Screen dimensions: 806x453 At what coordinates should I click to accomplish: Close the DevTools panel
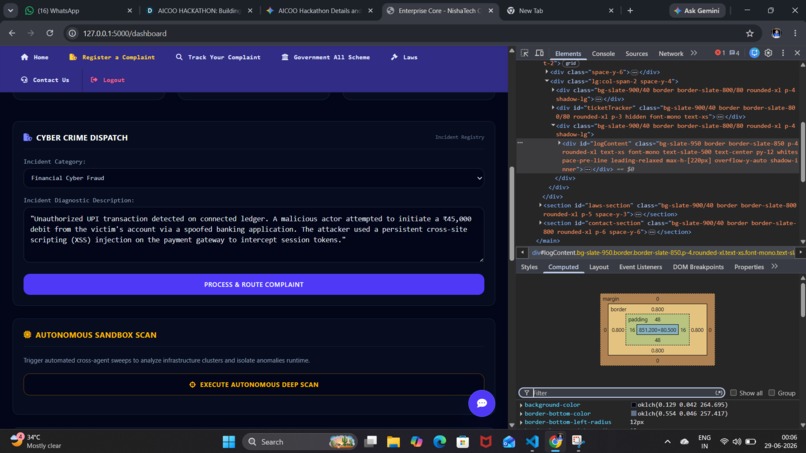[797, 53]
